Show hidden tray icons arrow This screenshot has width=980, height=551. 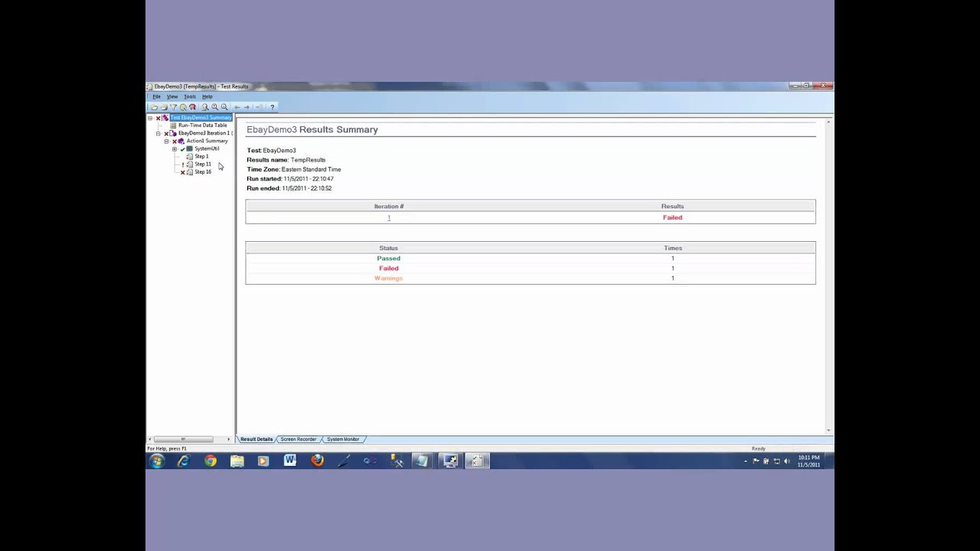[746, 461]
